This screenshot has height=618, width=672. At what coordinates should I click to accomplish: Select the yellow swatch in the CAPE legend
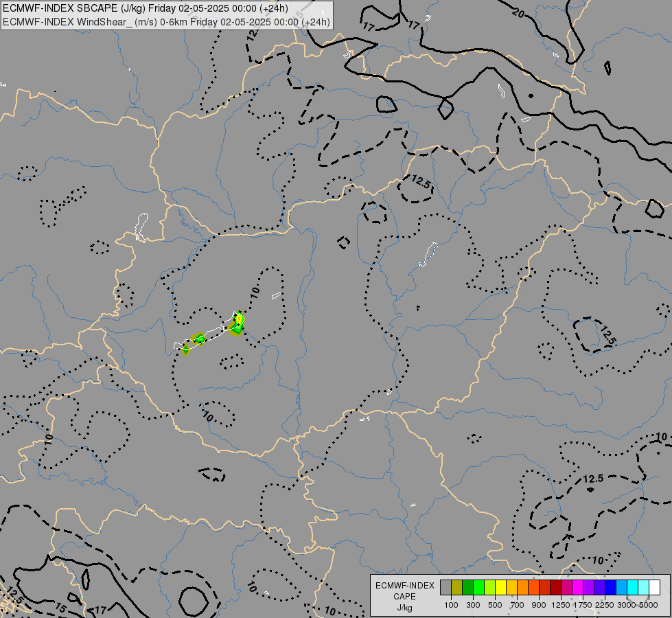point(500,587)
